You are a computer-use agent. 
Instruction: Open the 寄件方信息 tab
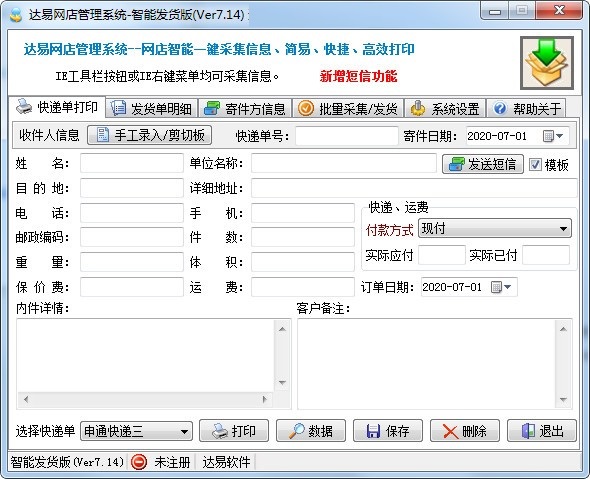pyautogui.click(x=245, y=108)
